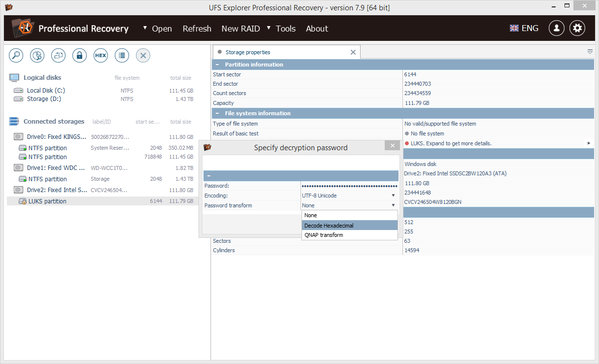This screenshot has height=364, width=599.
Task: Close the Storage properties tab
Action: 353,52
